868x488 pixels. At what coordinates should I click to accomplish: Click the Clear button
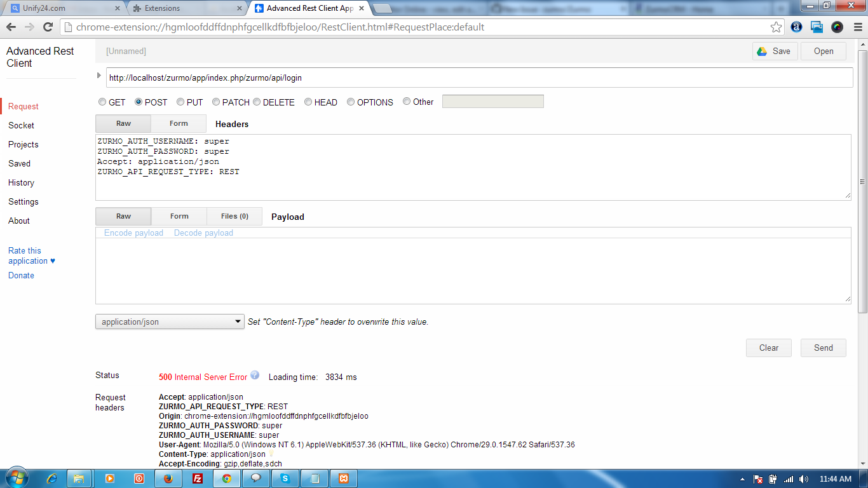click(769, 348)
